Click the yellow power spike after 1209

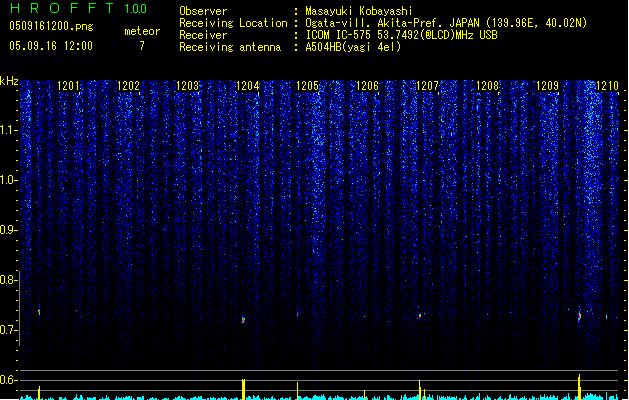point(579,387)
